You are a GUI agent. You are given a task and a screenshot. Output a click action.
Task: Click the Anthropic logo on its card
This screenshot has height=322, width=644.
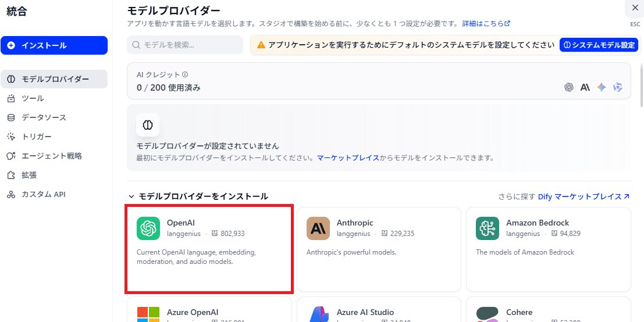click(318, 228)
